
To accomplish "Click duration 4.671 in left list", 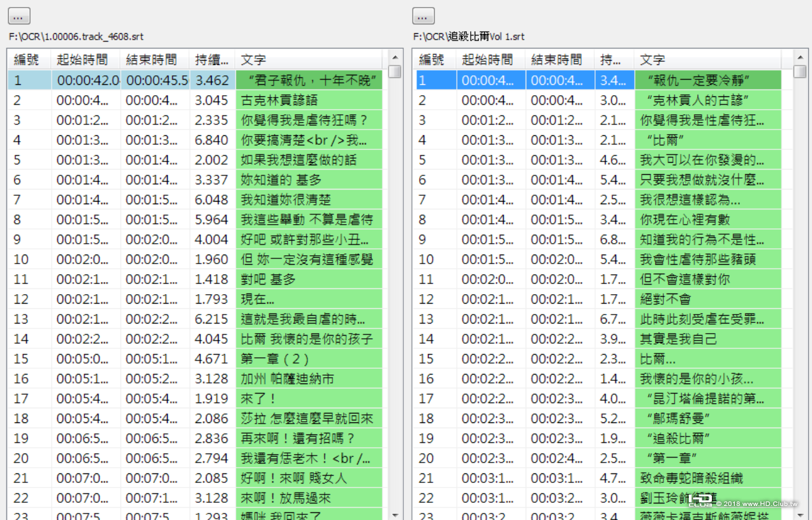I will tap(212, 359).
